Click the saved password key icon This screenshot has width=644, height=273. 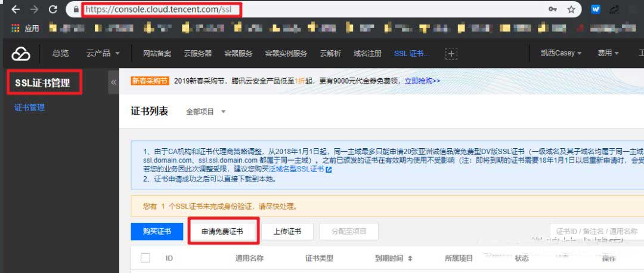(552, 9)
